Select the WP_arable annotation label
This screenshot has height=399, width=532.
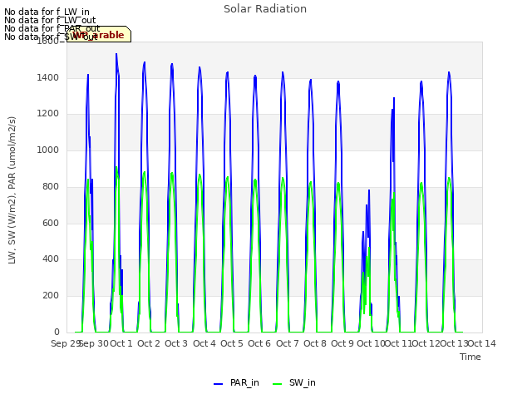pyautogui.click(x=99, y=34)
